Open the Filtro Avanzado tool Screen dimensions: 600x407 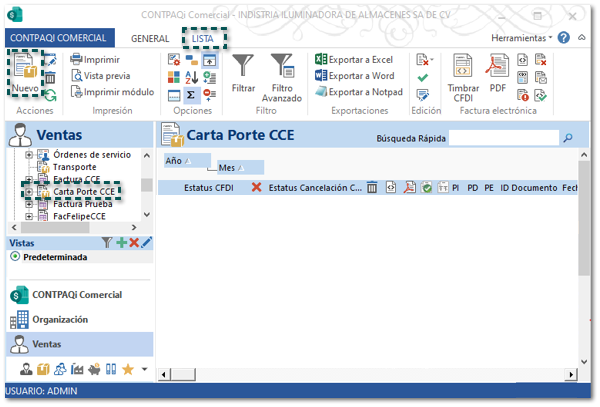click(282, 75)
